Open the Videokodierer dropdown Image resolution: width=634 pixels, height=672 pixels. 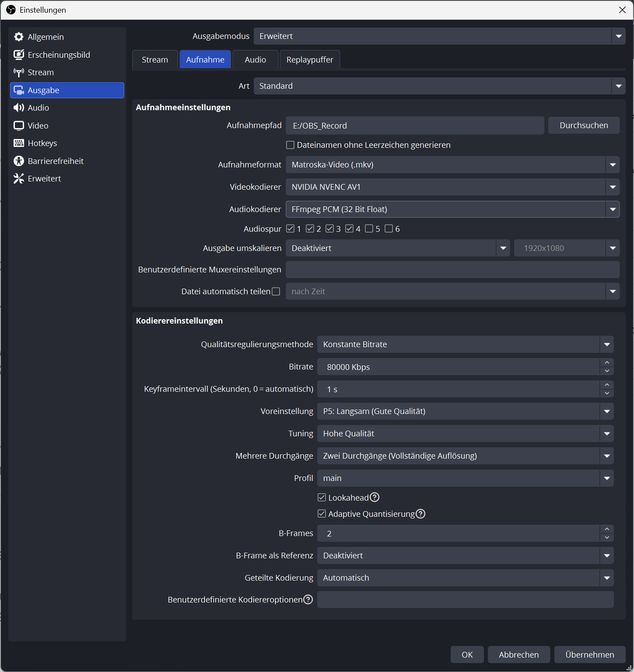click(452, 187)
